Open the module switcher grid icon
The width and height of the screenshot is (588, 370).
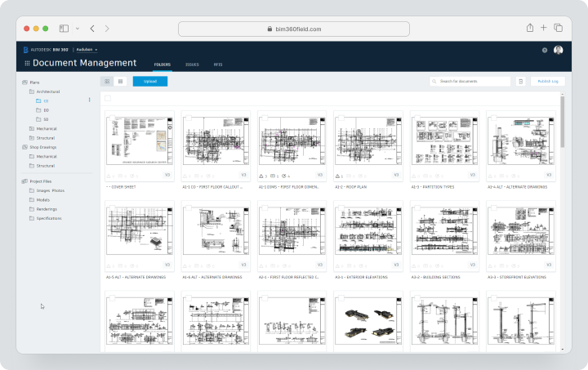point(27,64)
